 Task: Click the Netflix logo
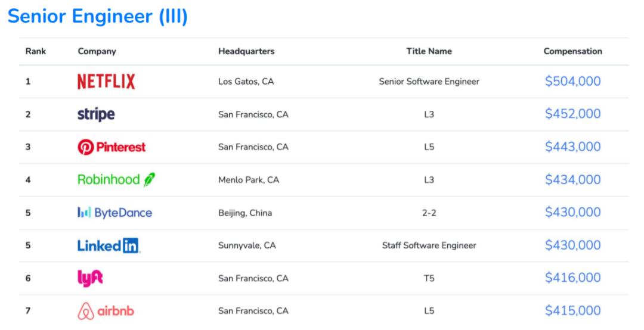(x=106, y=82)
